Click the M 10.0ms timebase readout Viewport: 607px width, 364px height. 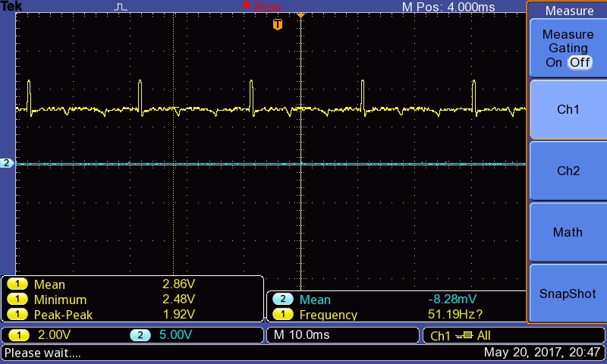(301, 334)
